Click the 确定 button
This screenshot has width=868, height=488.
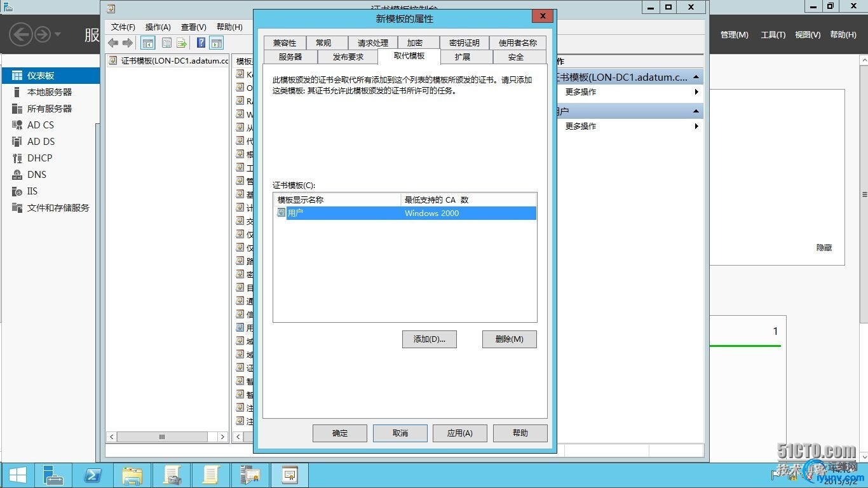click(x=340, y=433)
